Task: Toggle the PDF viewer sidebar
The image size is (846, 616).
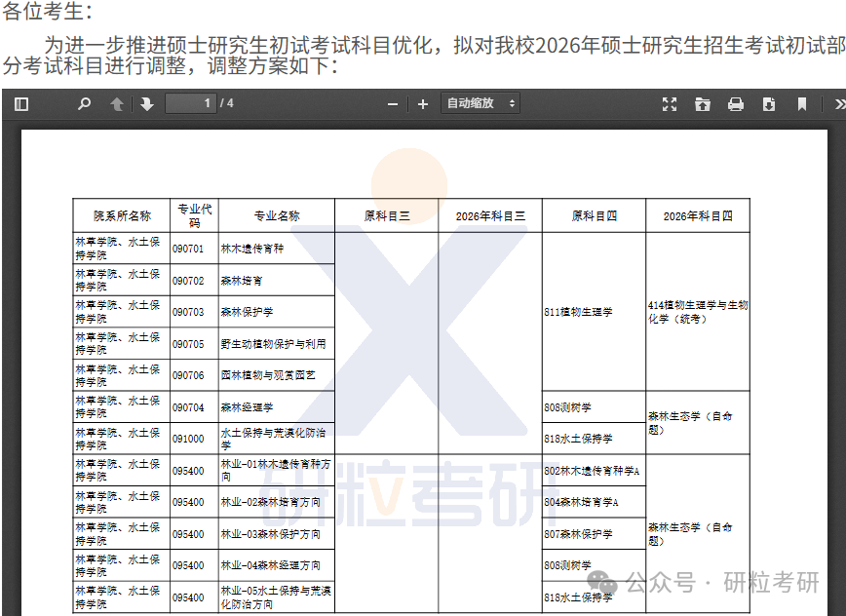Action: pos(21,103)
